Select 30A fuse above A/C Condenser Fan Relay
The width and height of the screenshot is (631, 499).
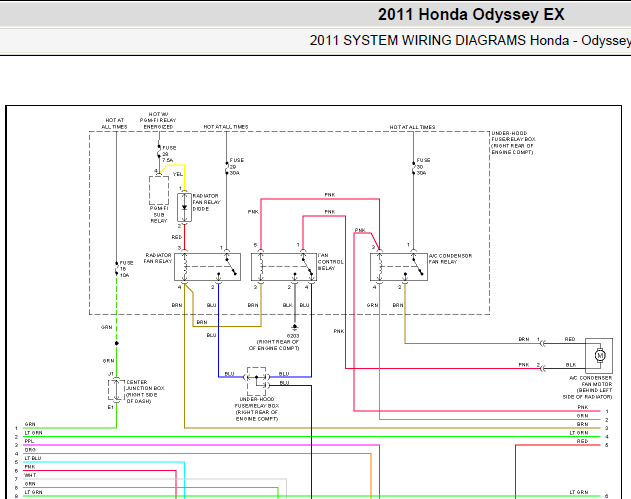pos(413,167)
